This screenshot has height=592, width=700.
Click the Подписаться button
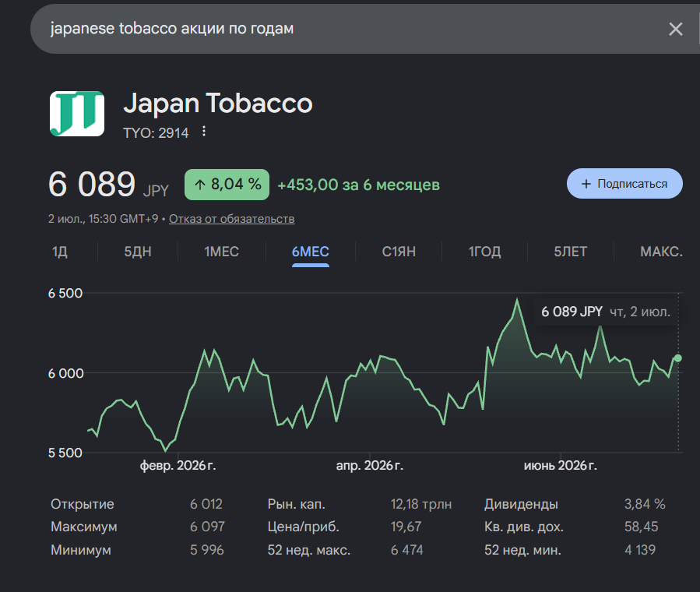coord(624,184)
